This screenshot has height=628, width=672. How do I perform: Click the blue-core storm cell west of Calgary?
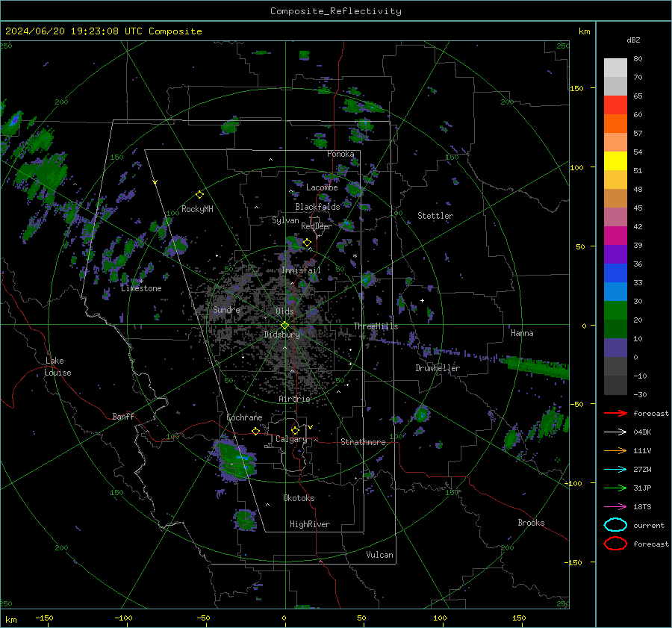[235, 458]
